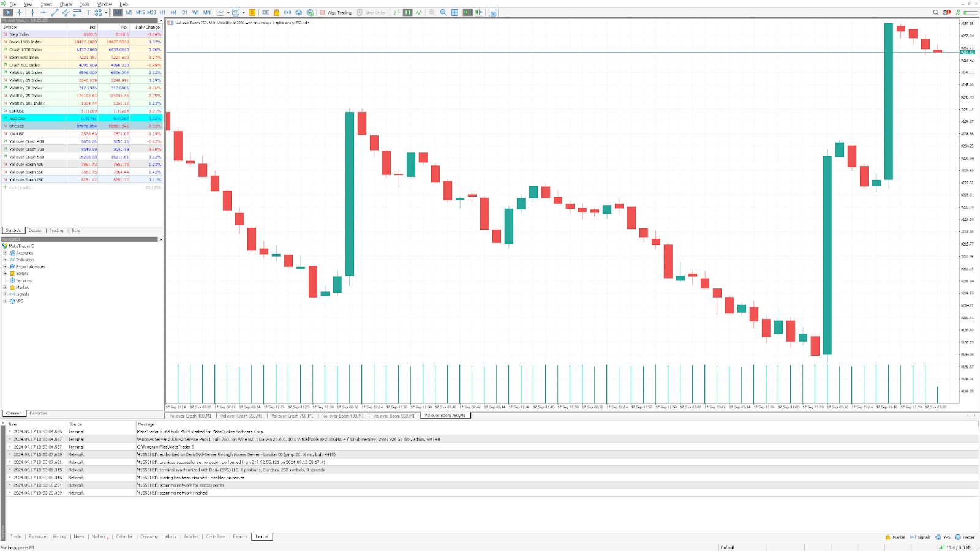Screen dimensions: 980x551
Task: Open the Charts menu
Action: coord(66,3)
